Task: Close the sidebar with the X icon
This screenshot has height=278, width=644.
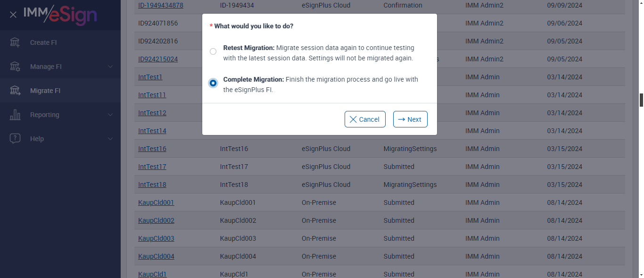Action: click(x=13, y=15)
